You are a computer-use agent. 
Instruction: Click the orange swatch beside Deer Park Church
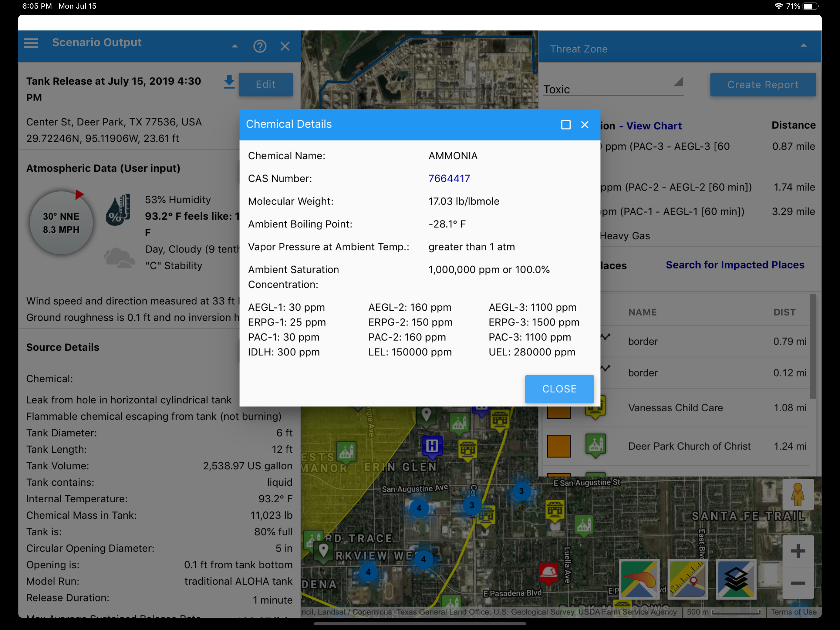tap(559, 446)
